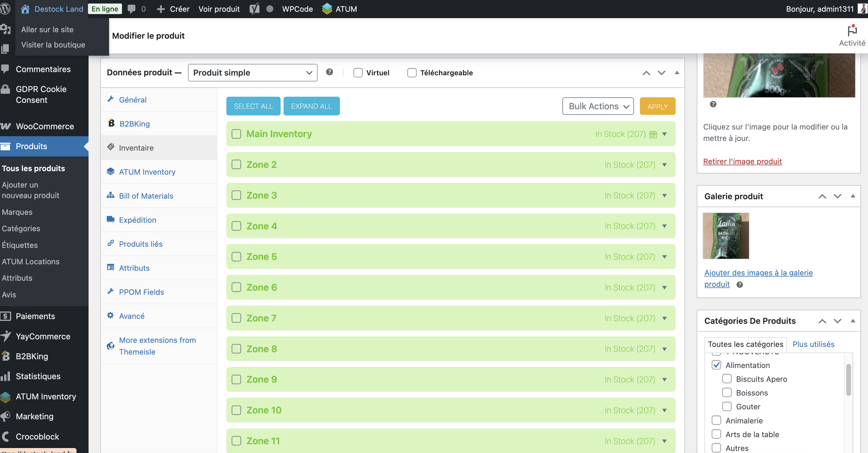The width and height of the screenshot is (868, 453).
Task: Open the Produit simple product type dropdown
Action: (x=252, y=73)
